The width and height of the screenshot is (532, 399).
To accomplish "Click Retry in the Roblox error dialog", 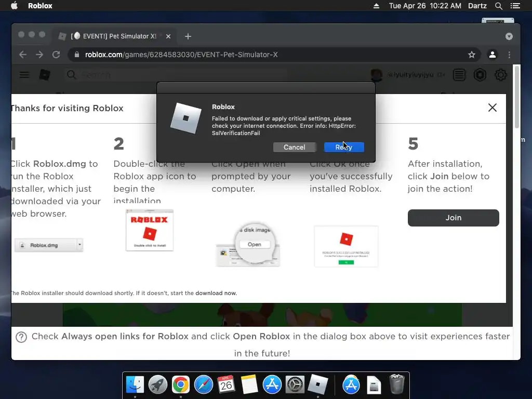I will [344, 147].
